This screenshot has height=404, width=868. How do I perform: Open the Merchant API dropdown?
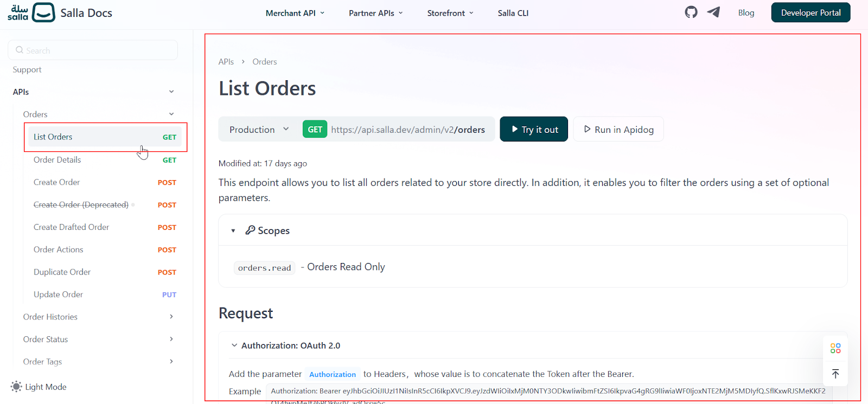295,13
